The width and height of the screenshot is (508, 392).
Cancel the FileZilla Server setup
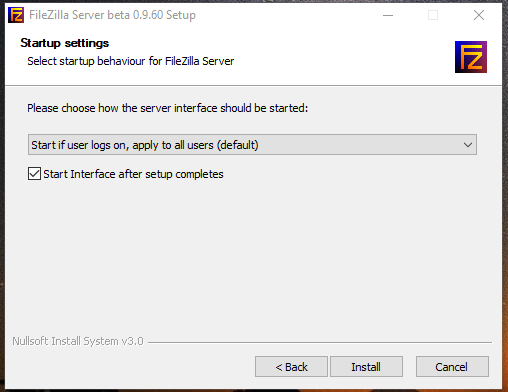452,367
